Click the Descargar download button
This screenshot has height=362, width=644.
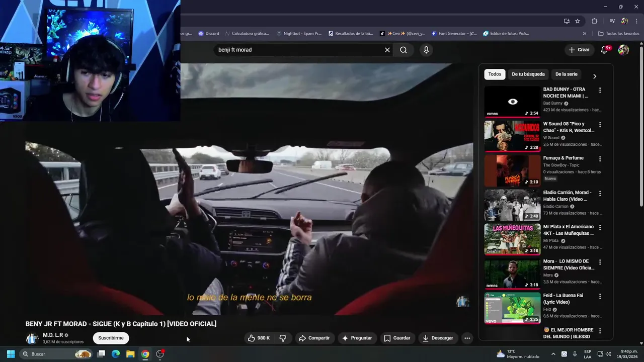tap(438, 338)
